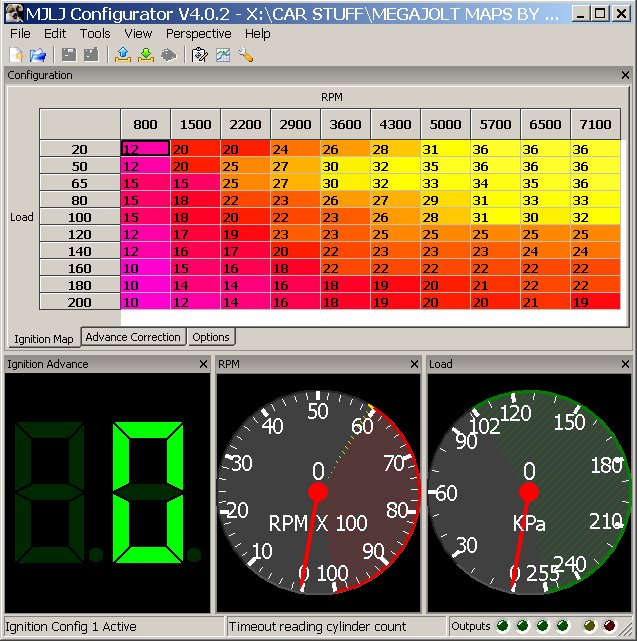Image resolution: width=637 pixels, height=641 pixels.
Task: Select the 5000 RPM column header
Action: 445,124
